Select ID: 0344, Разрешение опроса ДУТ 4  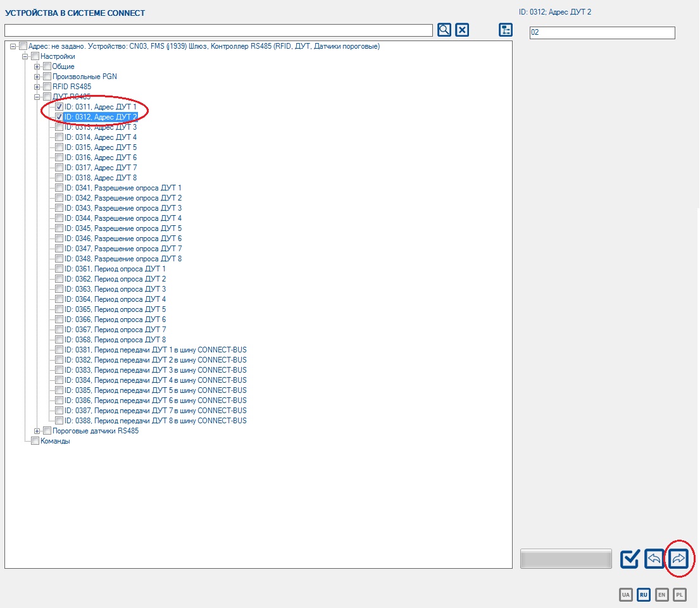pos(123,218)
